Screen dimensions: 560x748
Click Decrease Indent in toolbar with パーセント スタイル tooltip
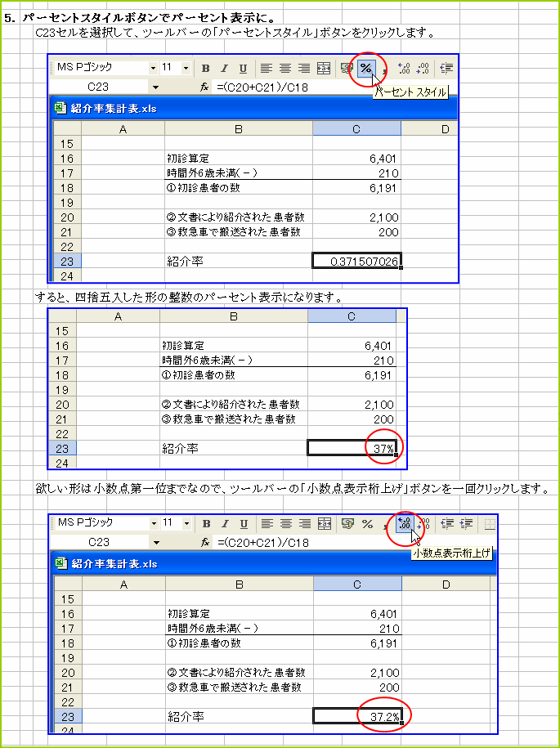click(446, 69)
